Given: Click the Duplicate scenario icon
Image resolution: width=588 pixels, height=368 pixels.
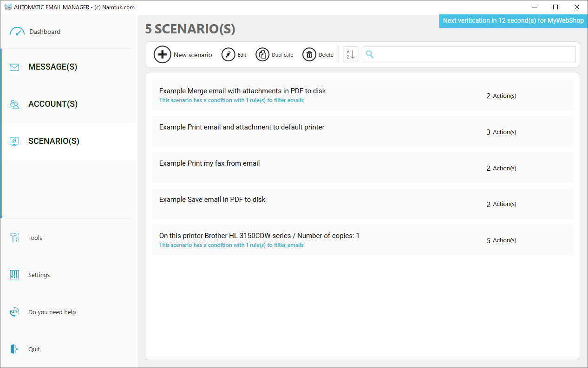Looking at the screenshot, I should click(261, 54).
